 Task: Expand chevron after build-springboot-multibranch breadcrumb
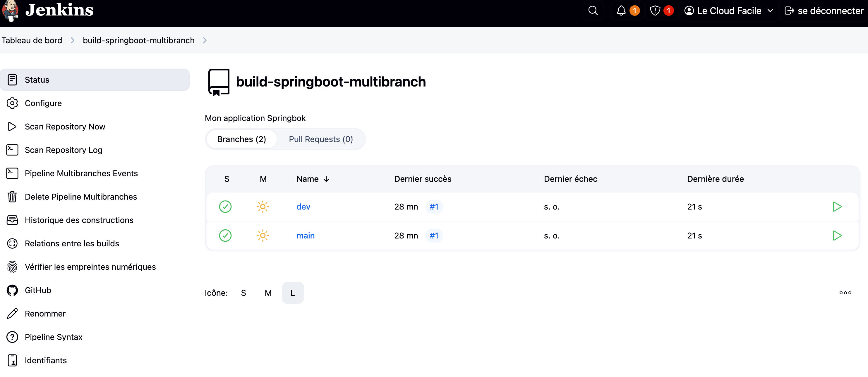[205, 40]
